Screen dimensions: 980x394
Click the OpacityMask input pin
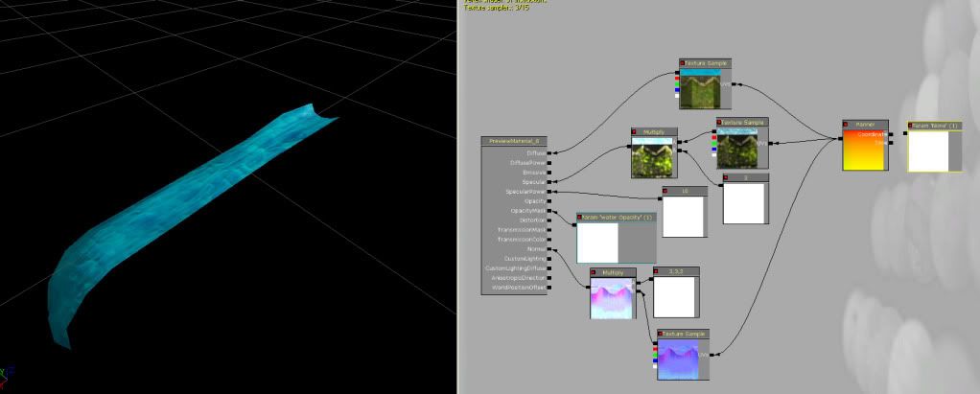coord(549,211)
